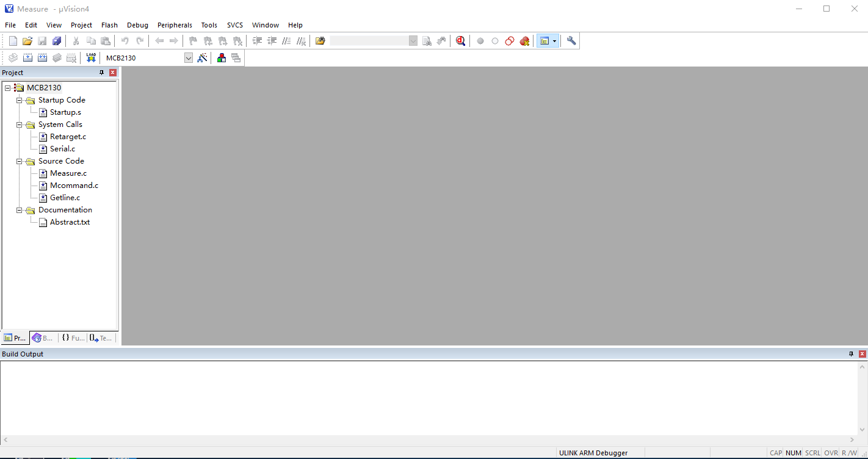Toggle the Project window view button
Screen dimensions: 868x459
(x=544, y=41)
